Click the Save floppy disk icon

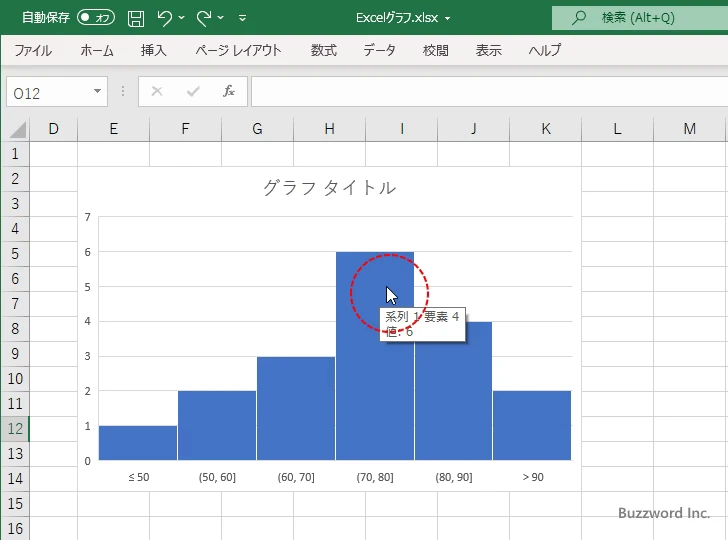click(x=136, y=18)
